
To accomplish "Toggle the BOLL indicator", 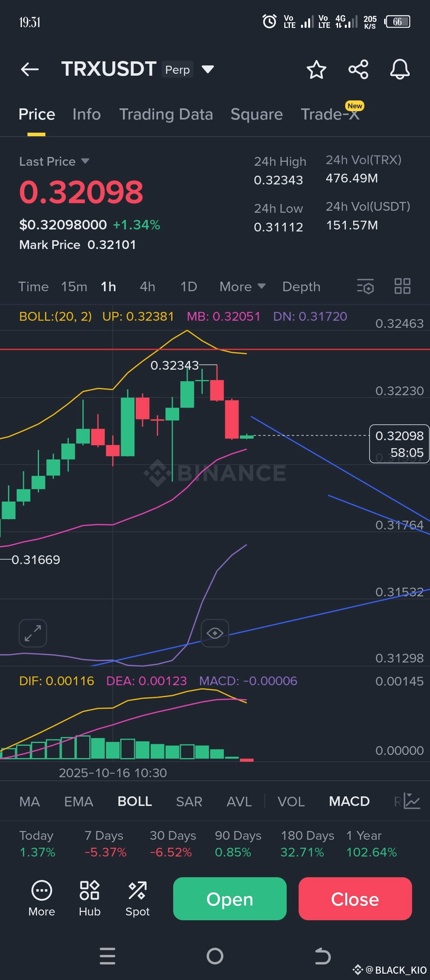I will [x=135, y=801].
